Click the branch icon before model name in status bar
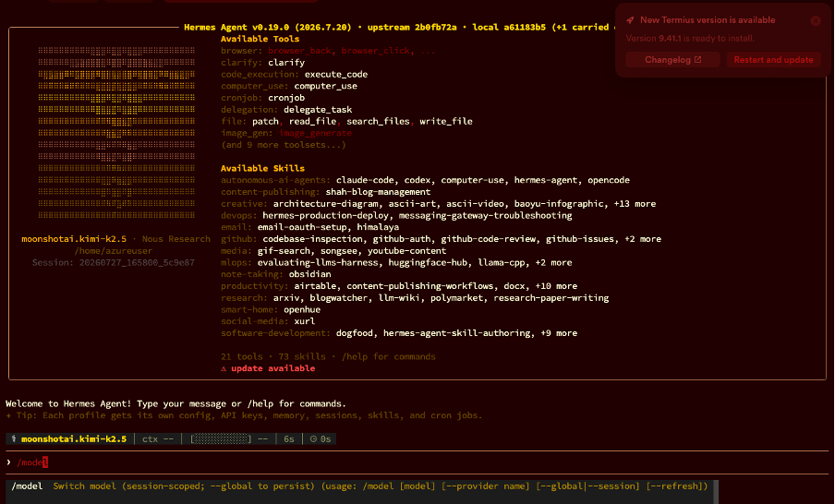 14,439
